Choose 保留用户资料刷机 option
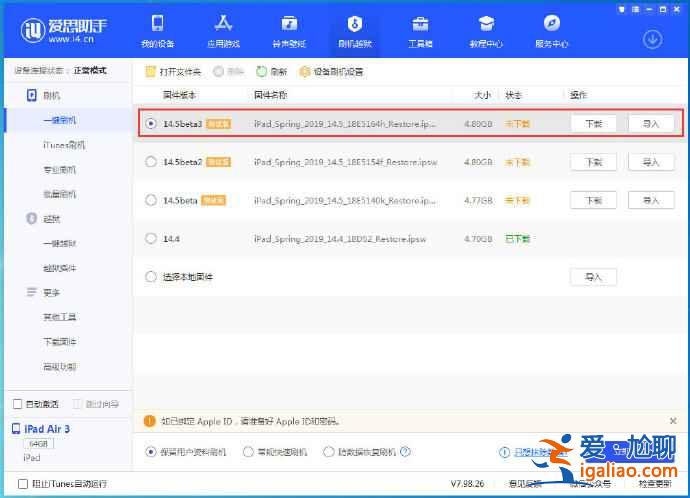The width and height of the screenshot is (690, 498). click(x=151, y=452)
